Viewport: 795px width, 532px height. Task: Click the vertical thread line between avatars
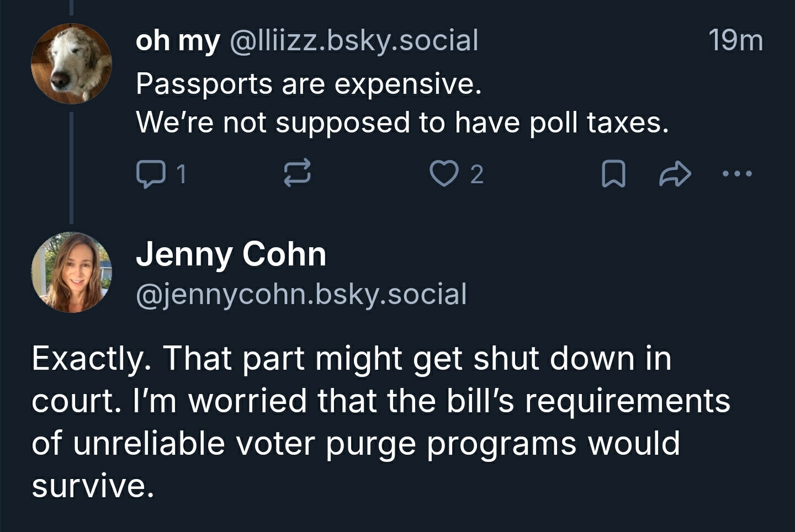[71, 166]
